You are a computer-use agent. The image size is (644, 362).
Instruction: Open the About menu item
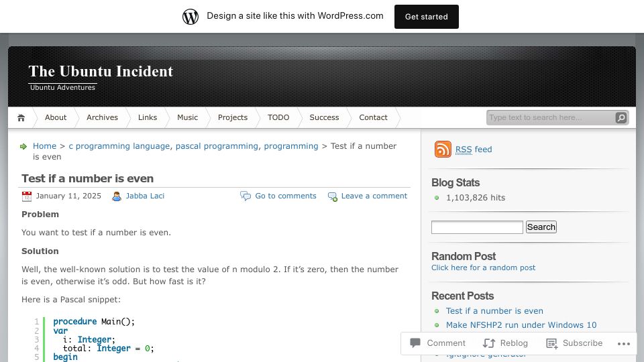click(x=56, y=117)
